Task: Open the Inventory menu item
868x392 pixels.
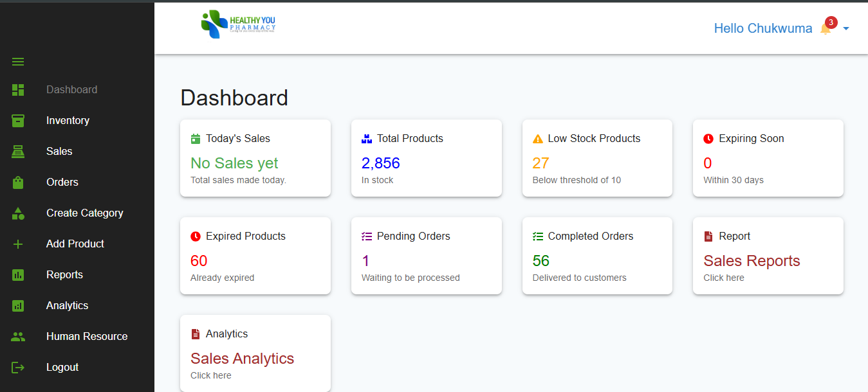Action: click(68, 121)
